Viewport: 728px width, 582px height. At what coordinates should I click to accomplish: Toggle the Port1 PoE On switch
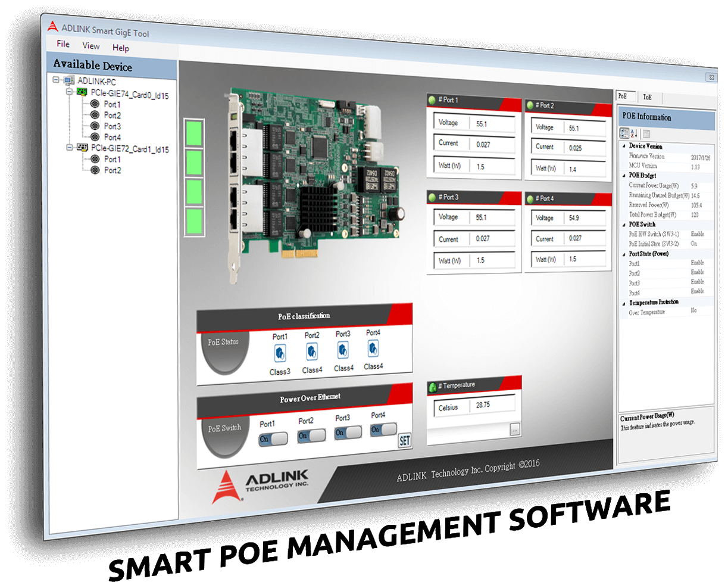point(273,439)
